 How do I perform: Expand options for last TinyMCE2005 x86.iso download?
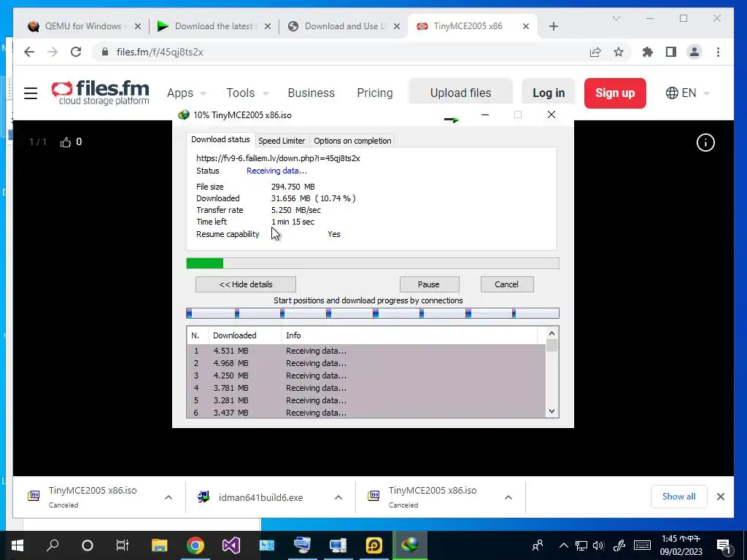508,497
